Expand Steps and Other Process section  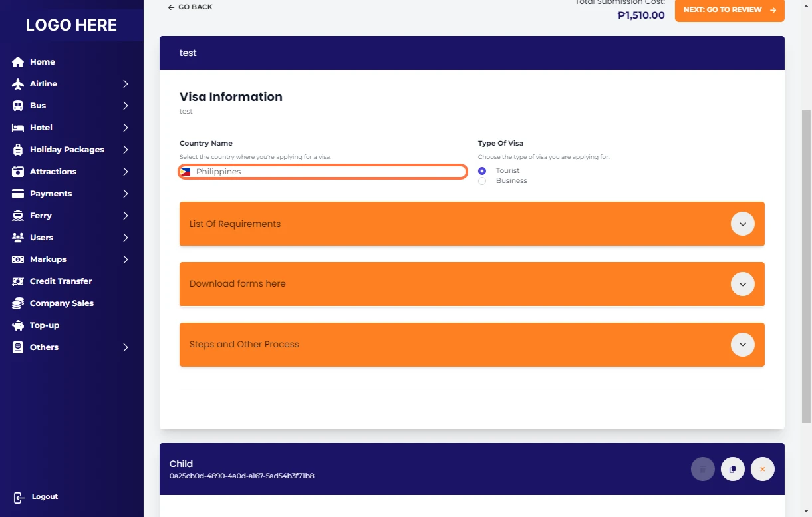(x=742, y=345)
